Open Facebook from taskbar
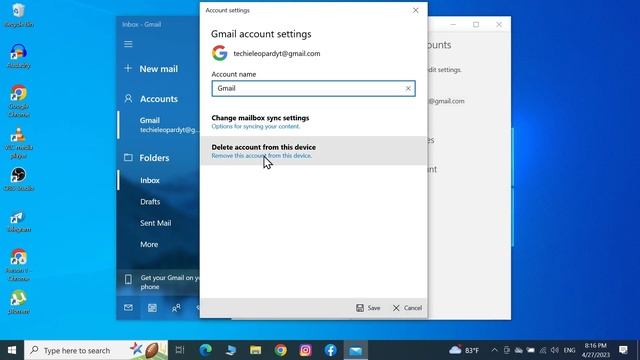 331,350
